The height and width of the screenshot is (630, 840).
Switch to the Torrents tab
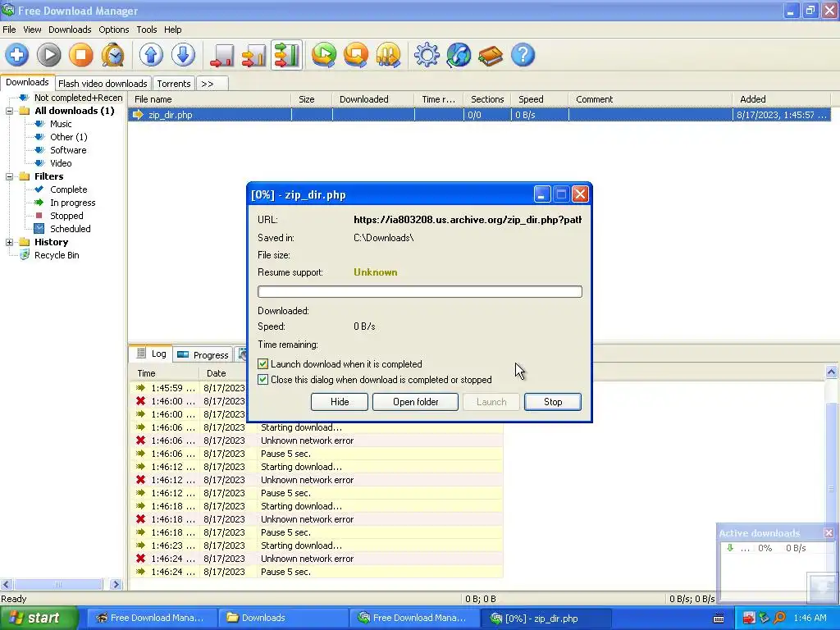(x=174, y=84)
